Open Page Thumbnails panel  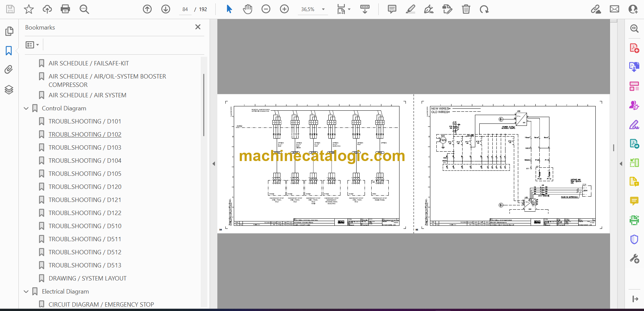(x=9, y=31)
